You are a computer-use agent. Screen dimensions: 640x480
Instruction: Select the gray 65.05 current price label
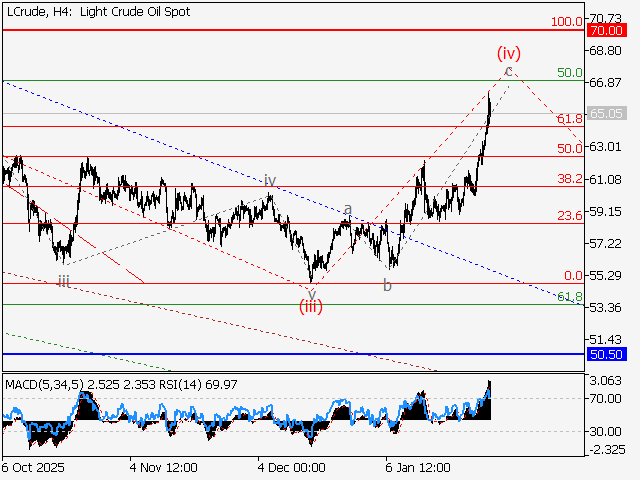(x=607, y=114)
